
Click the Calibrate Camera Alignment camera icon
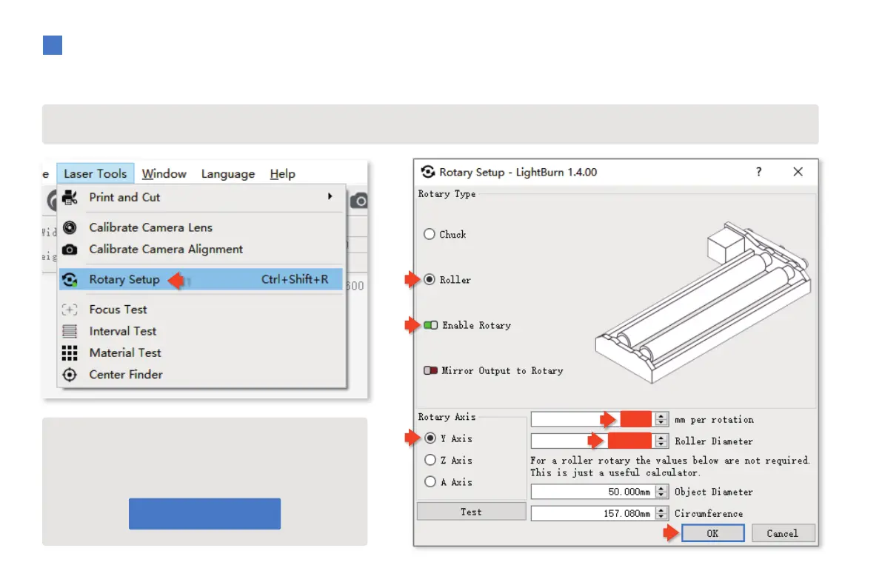pyautogui.click(x=70, y=250)
